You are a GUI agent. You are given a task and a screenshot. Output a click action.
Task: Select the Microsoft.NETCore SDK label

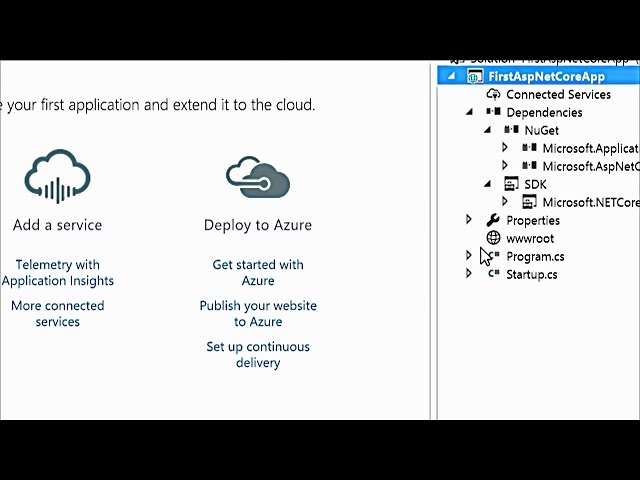(x=591, y=202)
